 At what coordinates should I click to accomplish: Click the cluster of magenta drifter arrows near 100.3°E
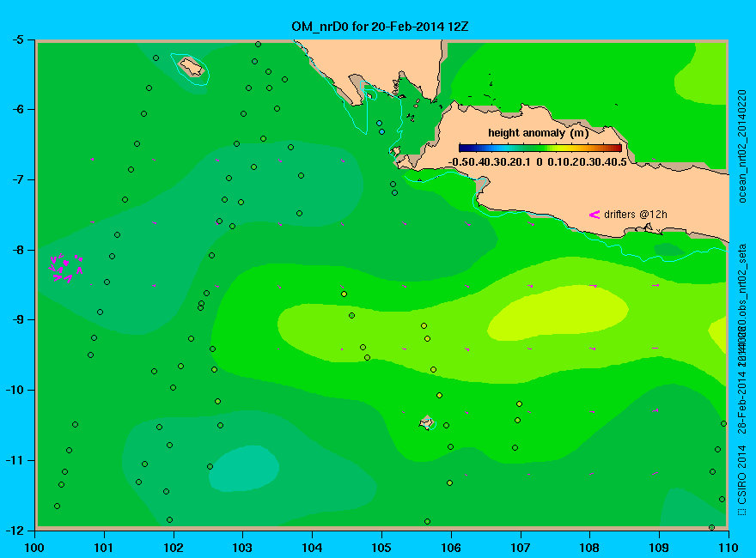[x=66, y=268]
